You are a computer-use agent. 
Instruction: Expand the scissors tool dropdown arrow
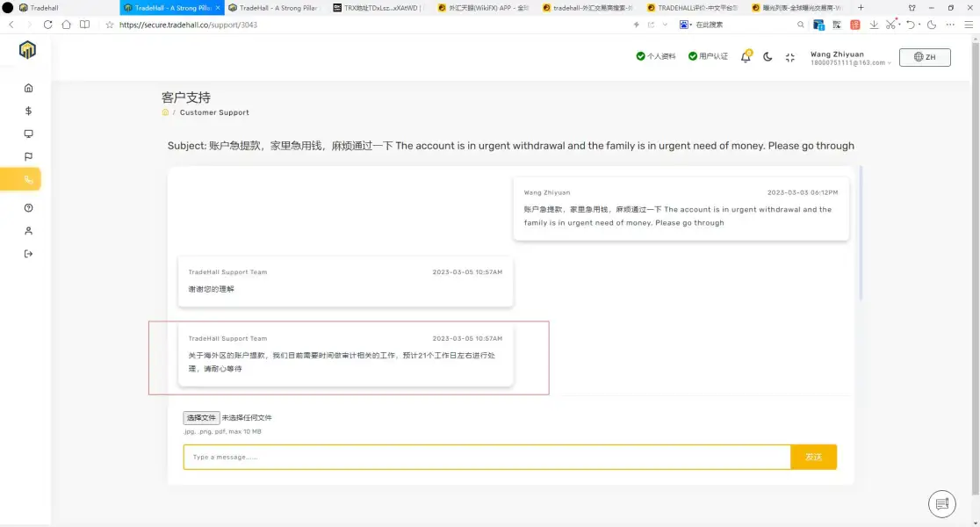pos(899,25)
